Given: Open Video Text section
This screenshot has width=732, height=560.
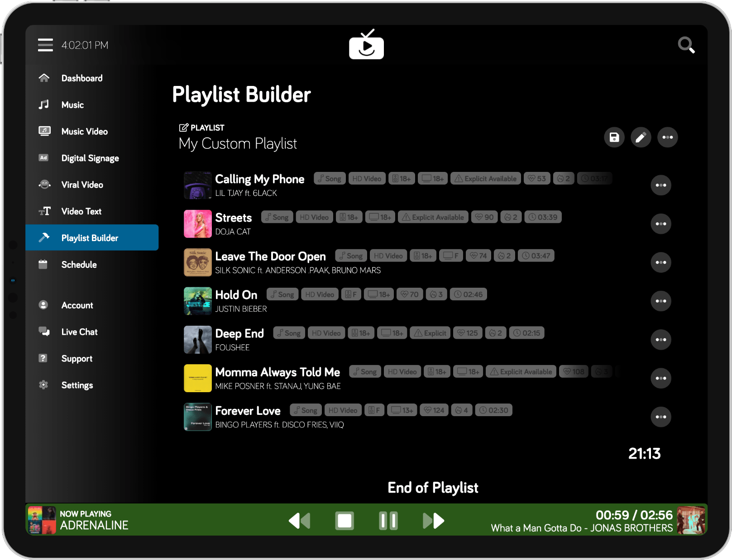Looking at the screenshot, I should coord(92,211).
